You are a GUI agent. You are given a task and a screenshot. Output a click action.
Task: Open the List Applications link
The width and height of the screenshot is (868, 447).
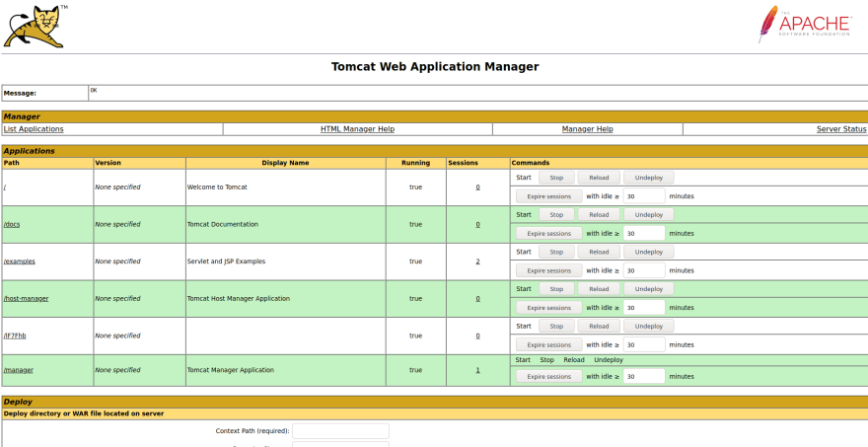pyautogui.click(x=34, y=129)
